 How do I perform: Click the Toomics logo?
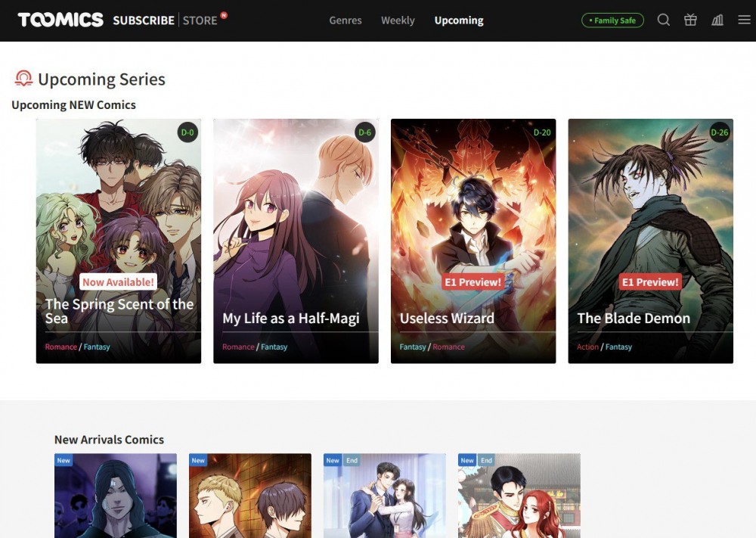click(60, 20)
